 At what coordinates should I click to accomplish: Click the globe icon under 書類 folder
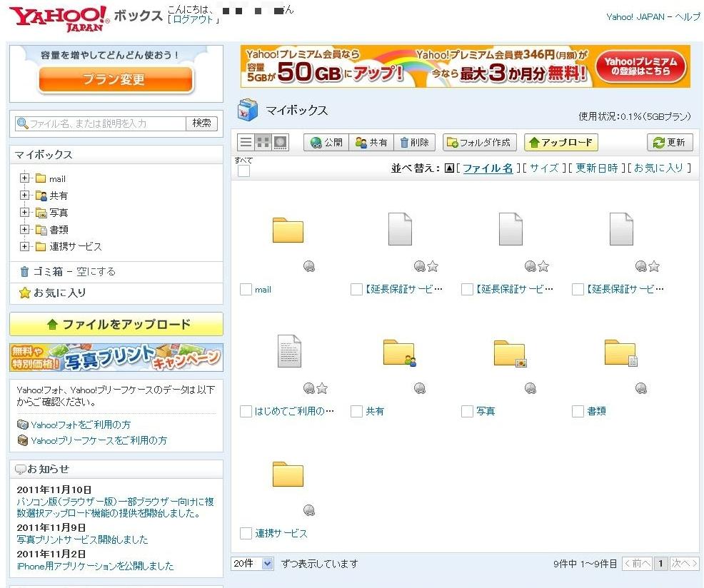641,388
